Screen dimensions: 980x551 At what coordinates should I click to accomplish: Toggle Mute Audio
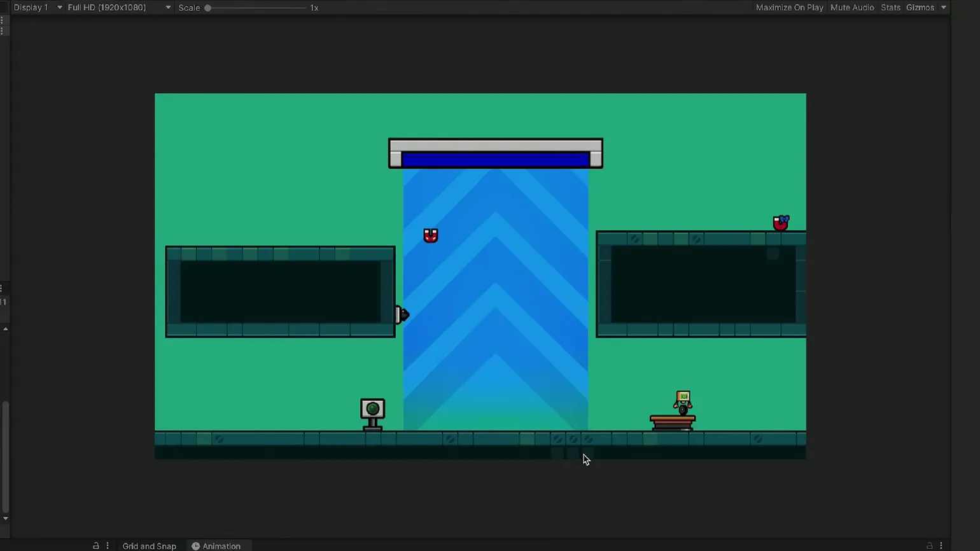pyautogui.click(x=851, y=8)
